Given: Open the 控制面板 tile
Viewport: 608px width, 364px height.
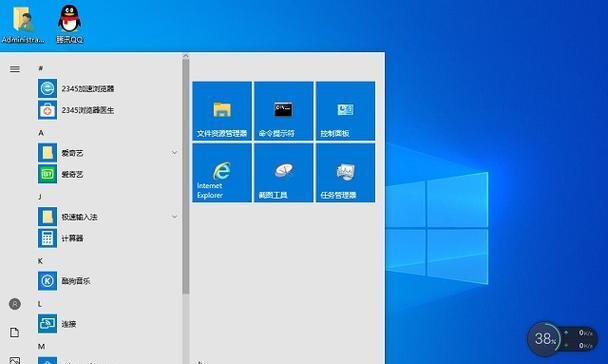Looking at the screenshot, I should (345, 111).
